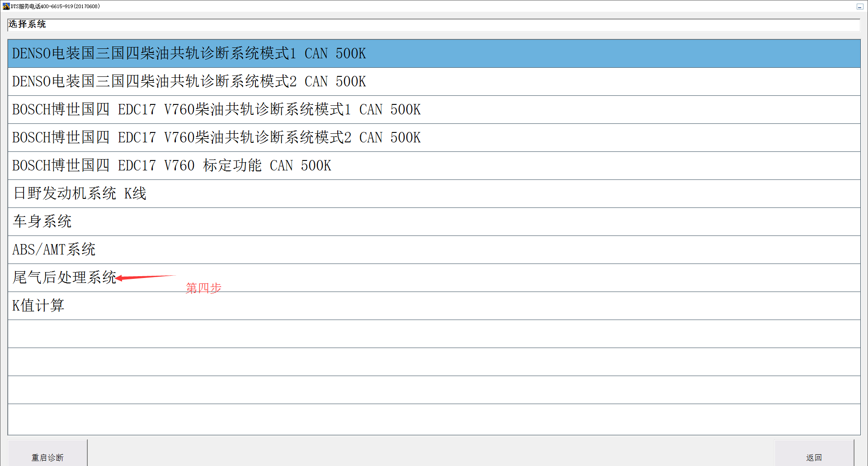The height and width of the screenshot is (466, 868).
Task: Select DENSO电装国三国四柴油共轨诊断系统模式2 CAN 500K
Action: pos(434,81)
